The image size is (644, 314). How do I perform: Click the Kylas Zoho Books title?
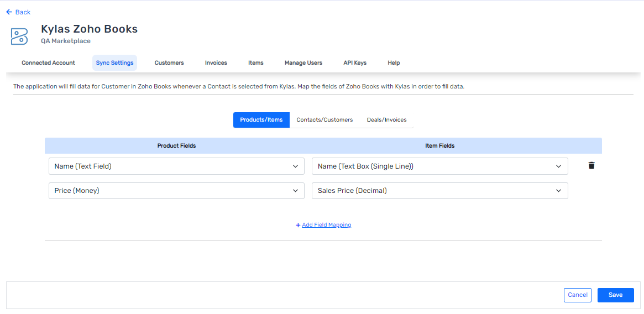pos(89,29)
